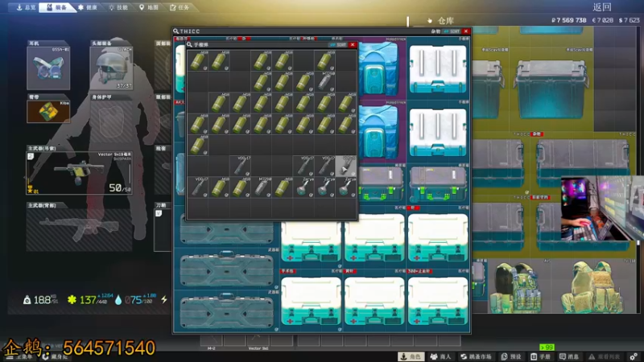Open the 角色 character menu button
Viewport: 644px width, 362px height.
(411, 356)
